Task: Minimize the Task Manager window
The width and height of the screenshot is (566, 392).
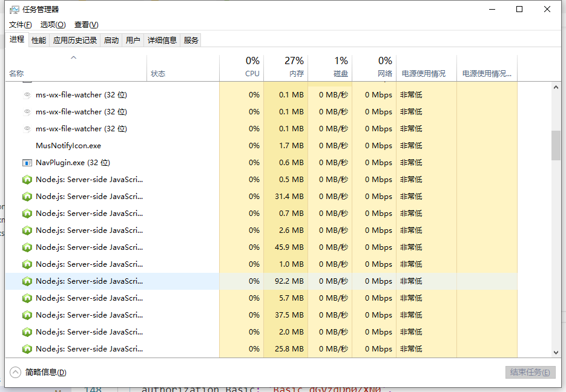Action: coord(492,9)
